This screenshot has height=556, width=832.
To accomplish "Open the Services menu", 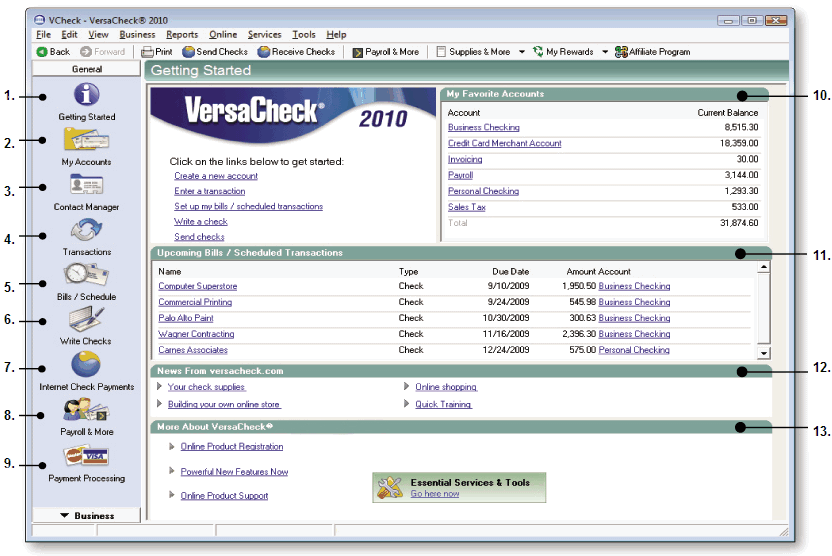I will pos(264,34).
